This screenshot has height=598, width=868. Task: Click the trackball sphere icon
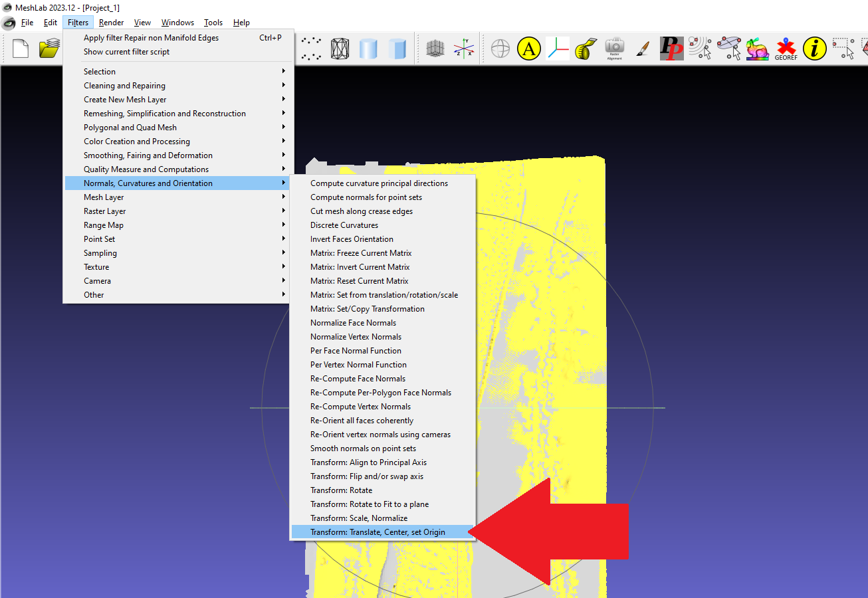[x=500, y=49]
